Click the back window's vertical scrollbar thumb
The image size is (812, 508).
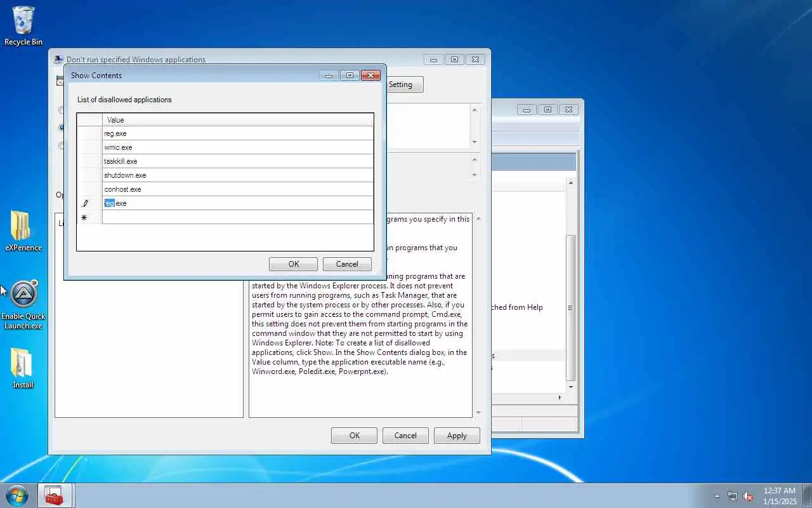pos(570,308)
